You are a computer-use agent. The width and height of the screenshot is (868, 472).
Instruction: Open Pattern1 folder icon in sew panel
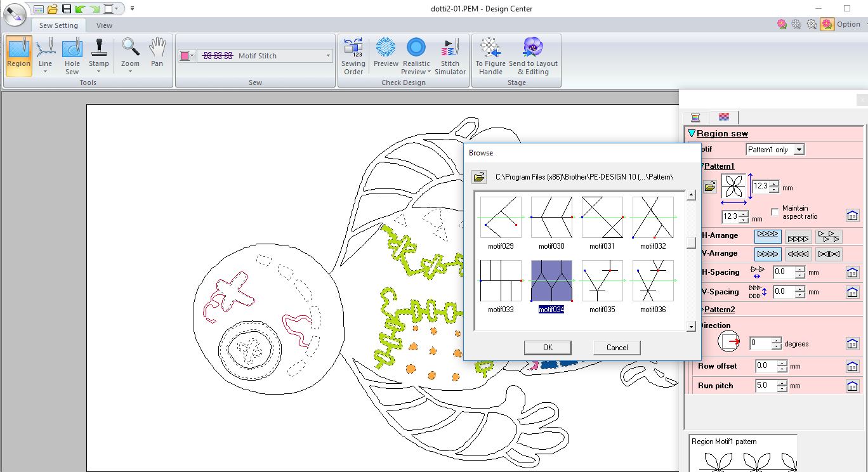pos(710,187)
